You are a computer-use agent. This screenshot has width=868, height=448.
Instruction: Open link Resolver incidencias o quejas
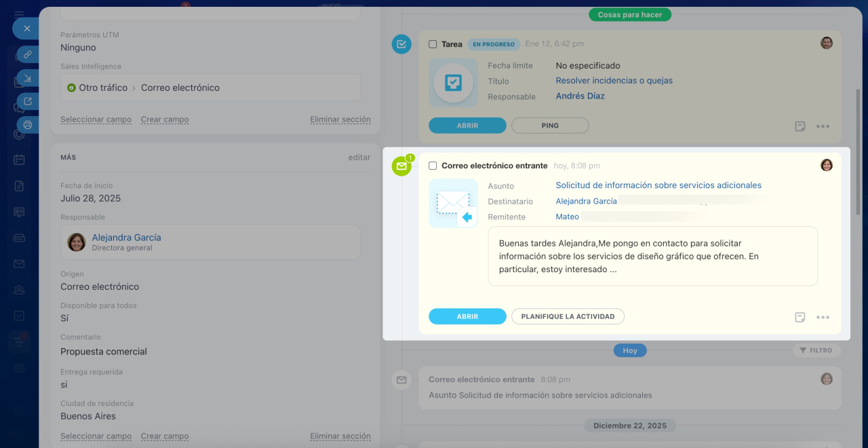coord(614,81)
